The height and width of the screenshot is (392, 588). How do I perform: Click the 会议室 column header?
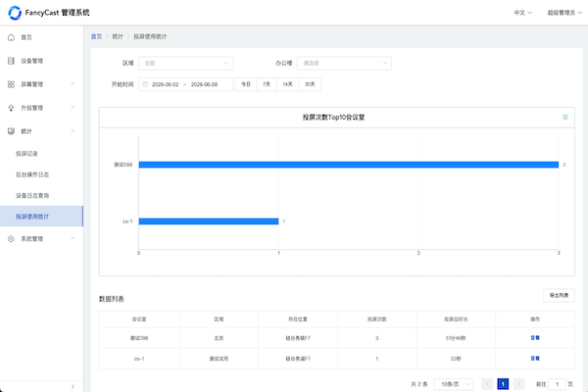139,319
